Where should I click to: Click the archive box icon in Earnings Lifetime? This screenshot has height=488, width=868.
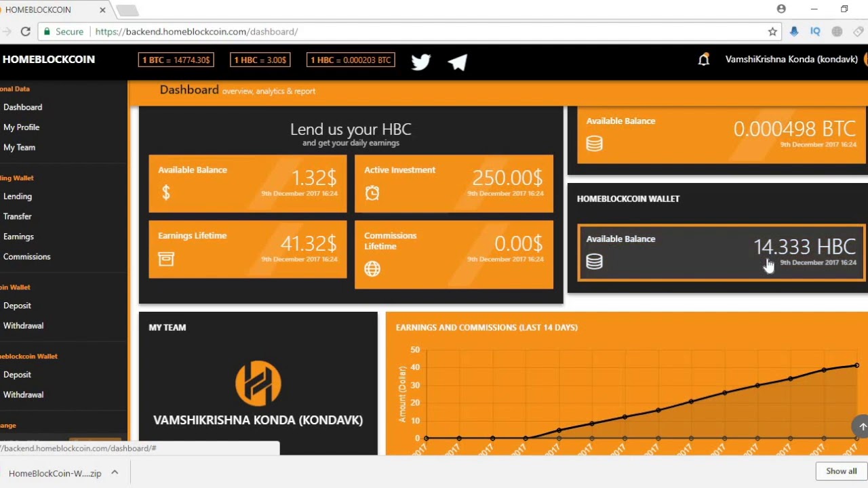pyautogui.click(x=166, y=259)
